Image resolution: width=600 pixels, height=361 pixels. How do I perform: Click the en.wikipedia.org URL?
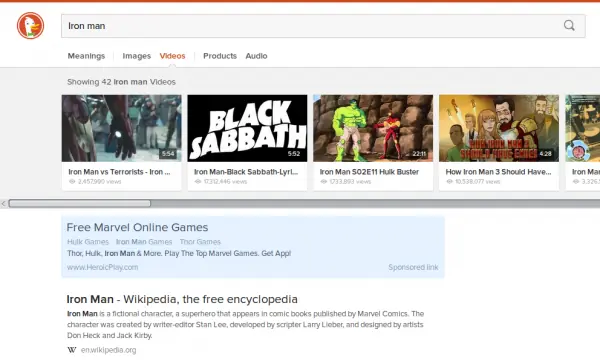[x=108, y=350]
